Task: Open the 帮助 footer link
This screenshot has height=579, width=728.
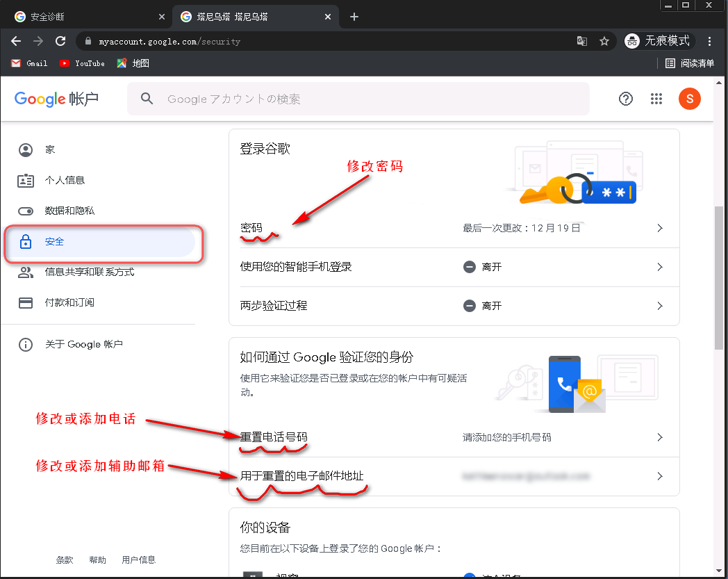Action: [97, 560]
